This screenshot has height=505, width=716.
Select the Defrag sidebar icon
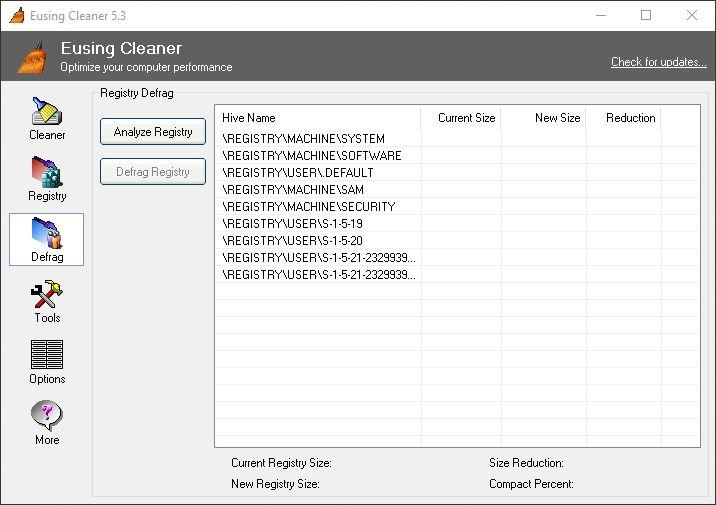tap(47, 233)
